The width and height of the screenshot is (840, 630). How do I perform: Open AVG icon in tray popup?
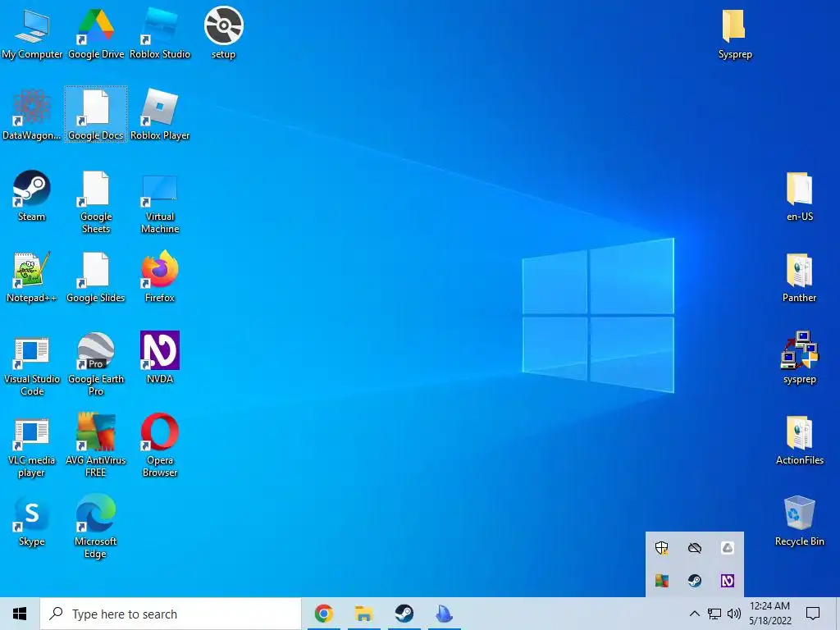coord(662,581)
